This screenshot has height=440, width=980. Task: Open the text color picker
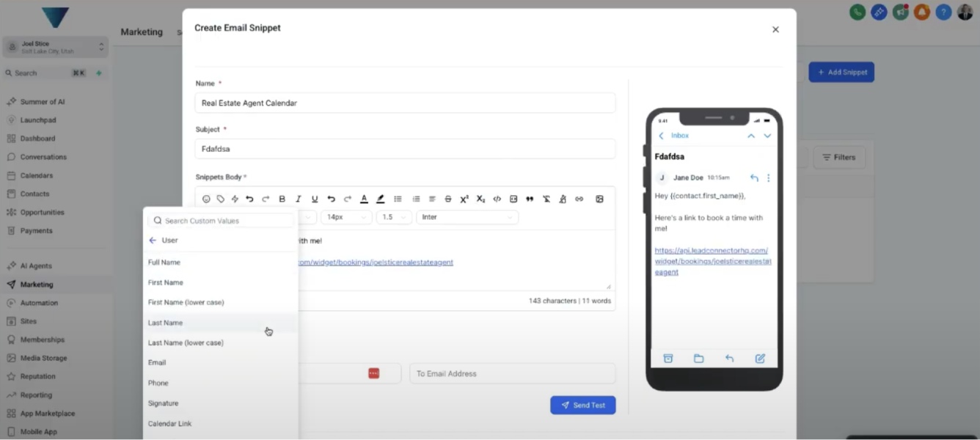click(x=364, y=199)
